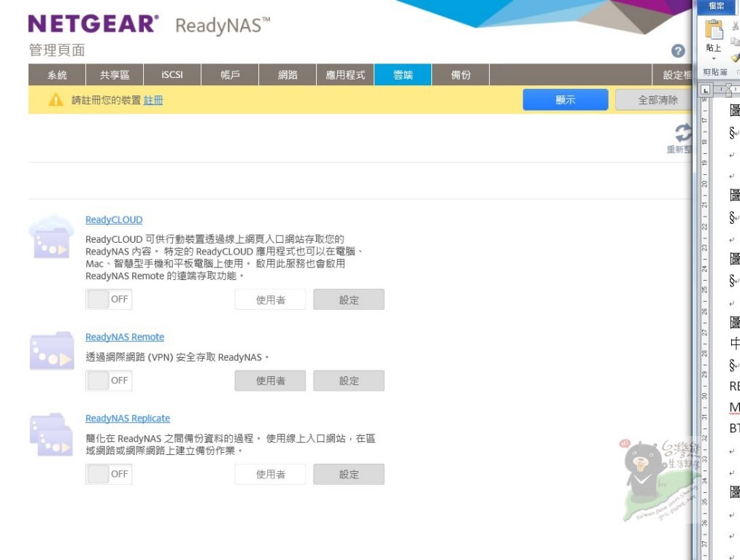Click the refresh arrows icon
740x560 pixels.
pyautogui.click(x=683, y=133)
